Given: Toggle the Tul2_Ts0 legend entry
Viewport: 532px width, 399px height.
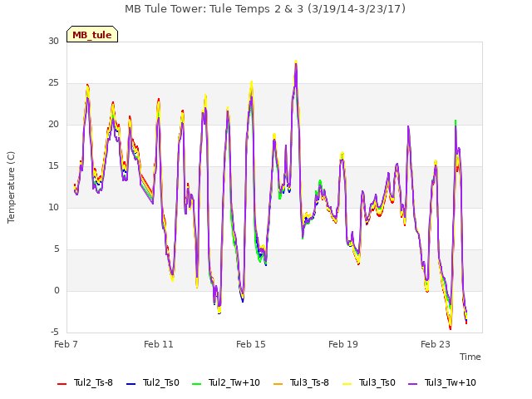Looking at the screenshot, I should coord(153,382).
